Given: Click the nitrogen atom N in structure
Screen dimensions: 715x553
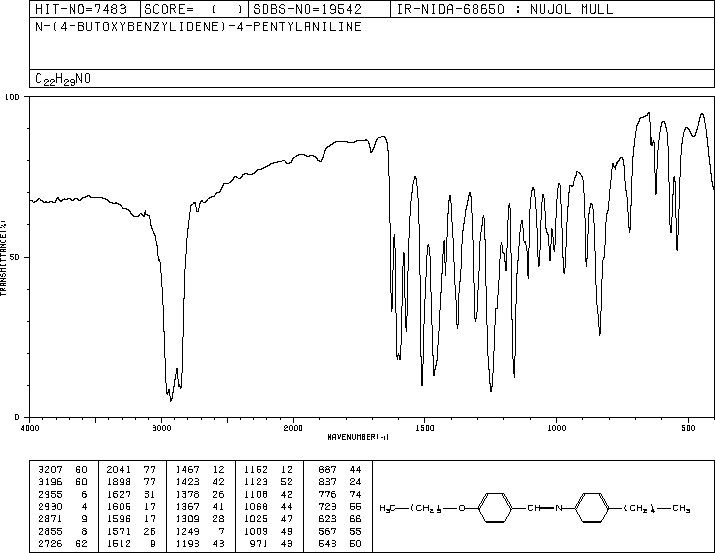Looking at the screenshot, I should pos(558,508).
